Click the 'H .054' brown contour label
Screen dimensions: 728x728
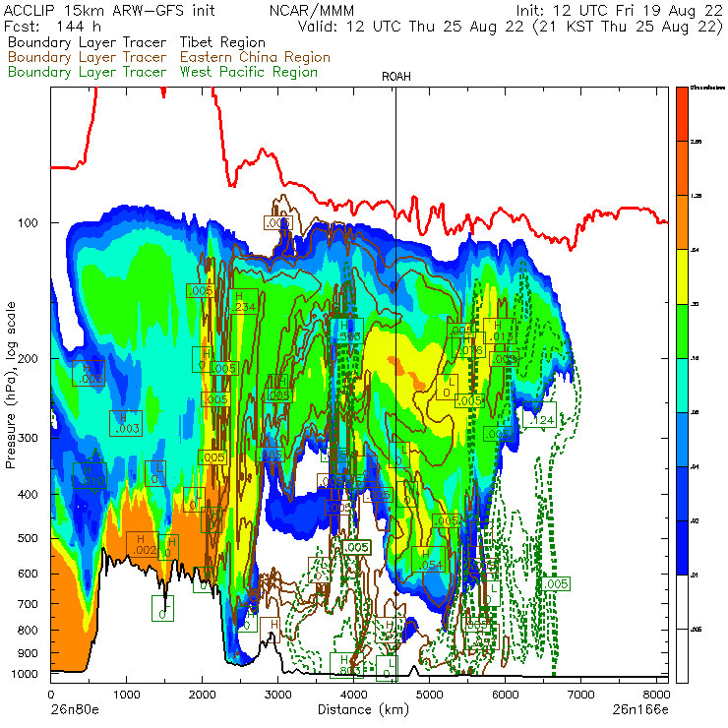point(429,560)
